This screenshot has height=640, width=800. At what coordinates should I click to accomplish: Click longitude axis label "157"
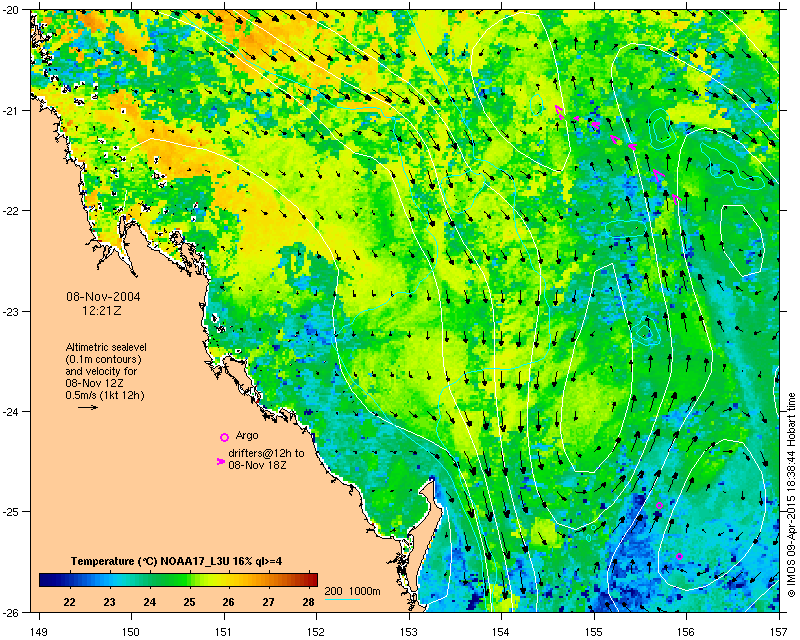click(x=779, y=632)
